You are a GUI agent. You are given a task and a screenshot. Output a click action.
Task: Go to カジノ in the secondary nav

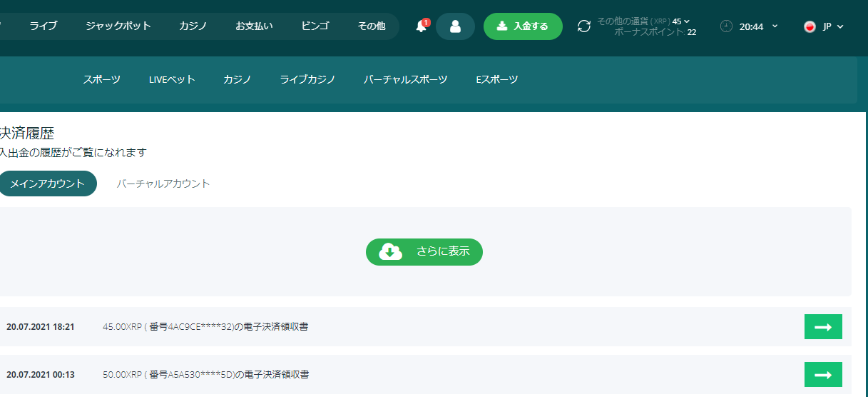coord(238,79)
